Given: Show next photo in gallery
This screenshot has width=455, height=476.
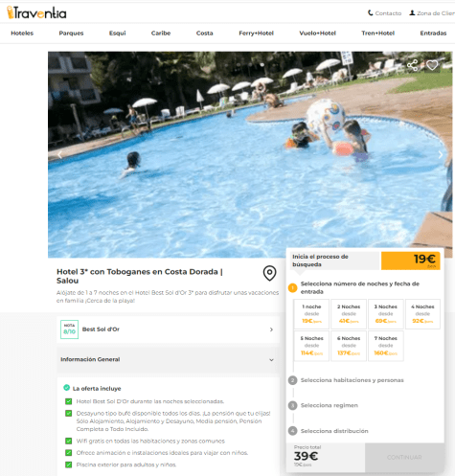Looking at the screenshot, I should pos(441,155).
